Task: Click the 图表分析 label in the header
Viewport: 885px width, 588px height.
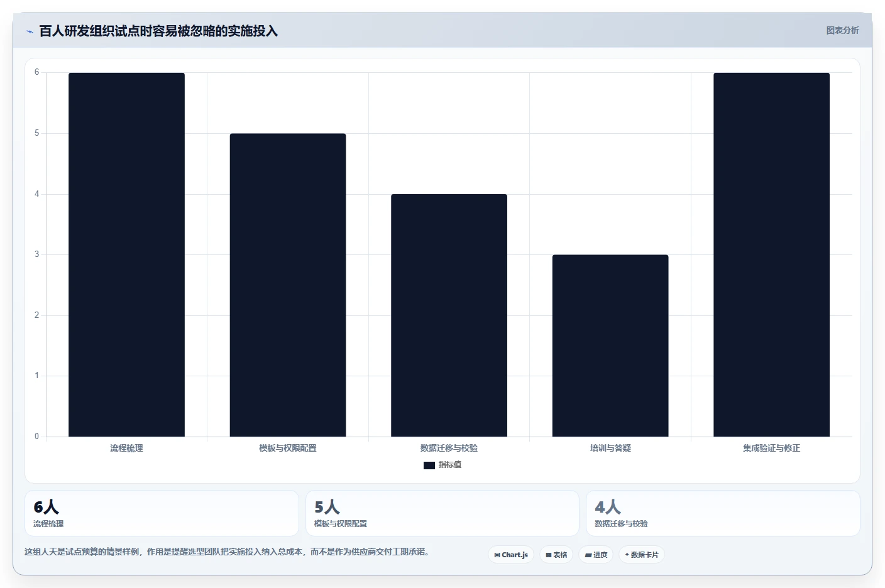Action: coord(842,30)
